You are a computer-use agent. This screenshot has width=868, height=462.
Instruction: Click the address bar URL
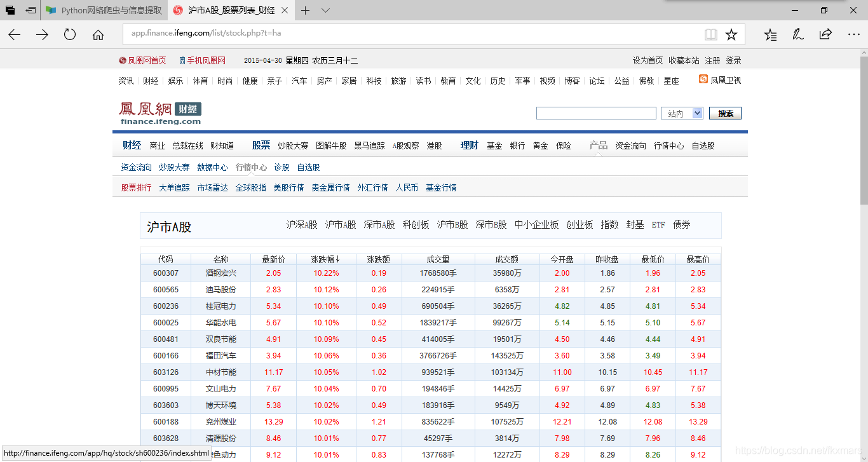[x=206, y=33]
